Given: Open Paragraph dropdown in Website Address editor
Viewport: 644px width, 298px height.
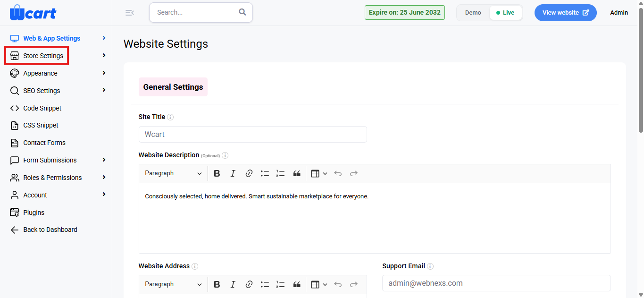Looking at the screenshot, I should [173, 284].
